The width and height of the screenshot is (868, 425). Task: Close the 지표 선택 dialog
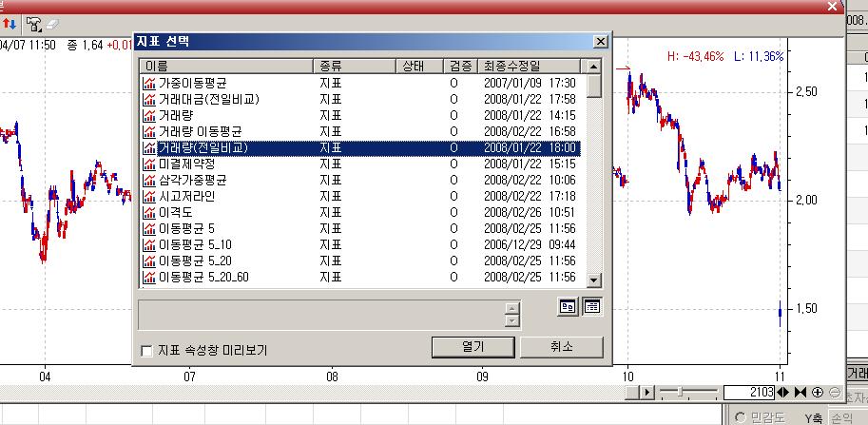coord(599,43)
